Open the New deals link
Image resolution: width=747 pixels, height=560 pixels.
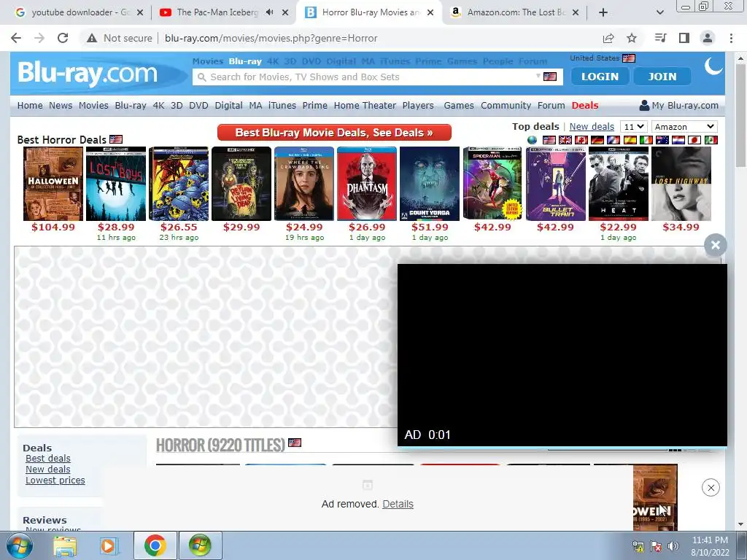pyautogui.click(x=592, y=127)
